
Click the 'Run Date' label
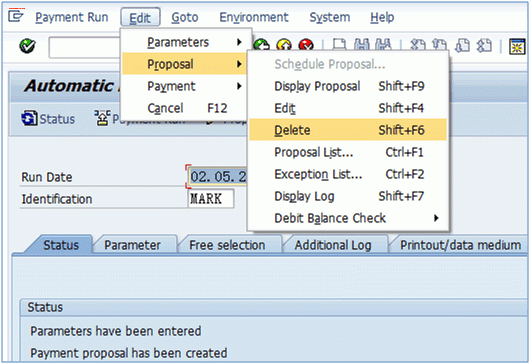pos(47,177)
